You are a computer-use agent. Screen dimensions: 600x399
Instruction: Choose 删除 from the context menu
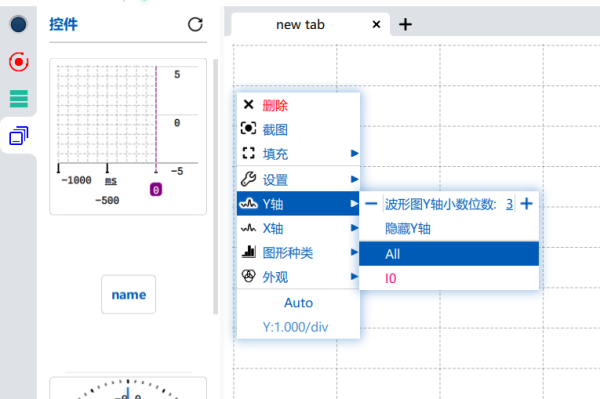click(x=298, y=105)
